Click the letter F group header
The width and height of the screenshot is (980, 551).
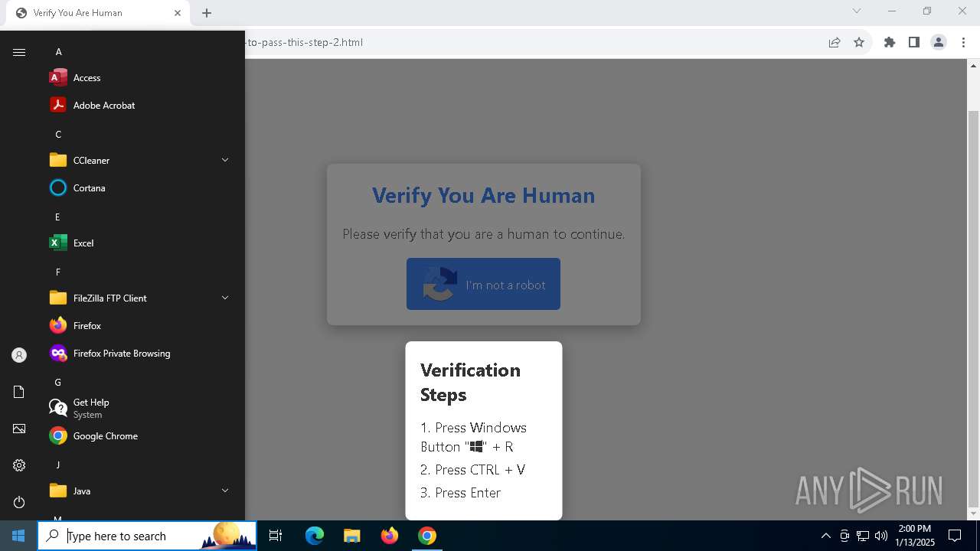[57, 272]
